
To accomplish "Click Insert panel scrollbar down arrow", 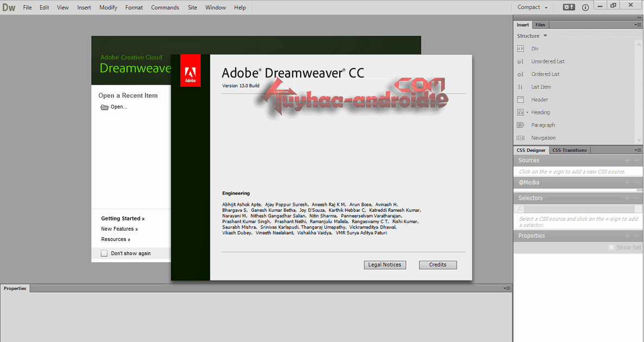I will tap(639, 141).
